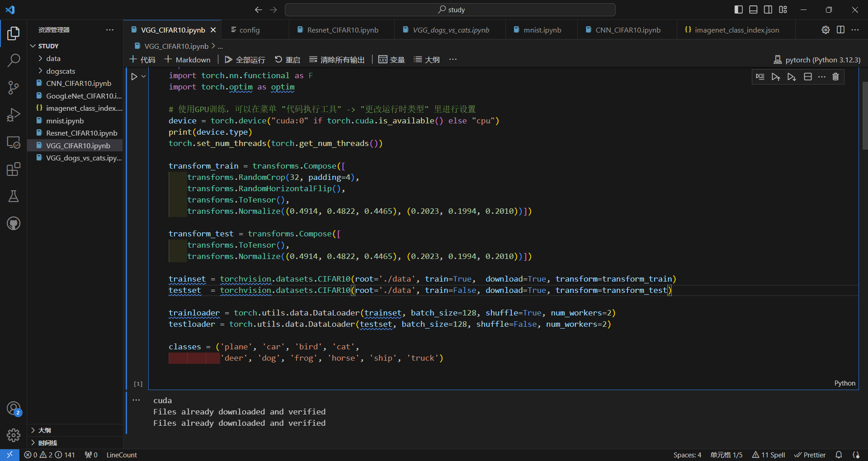Toggle the primary sidebar visibility
This screenshot has height=461, width=868.
pos(739,9)
